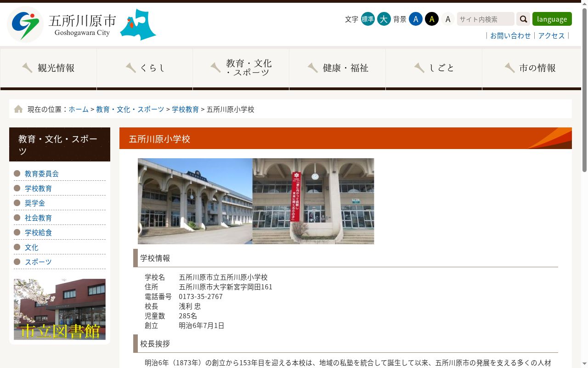Click the magnifier search button
The image size is (588, 368).
pyautogui.click(x=523, y=19)
